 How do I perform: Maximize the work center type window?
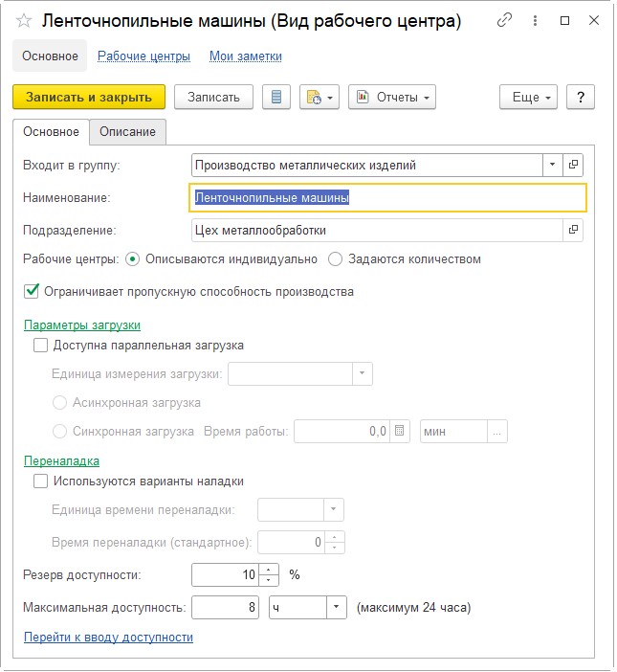564,20
